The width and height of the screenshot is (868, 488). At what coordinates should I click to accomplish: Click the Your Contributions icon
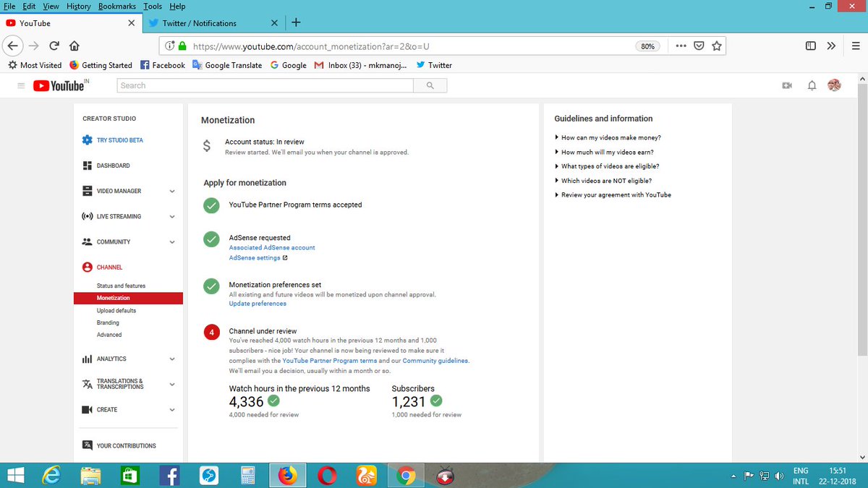click(87, 445)
